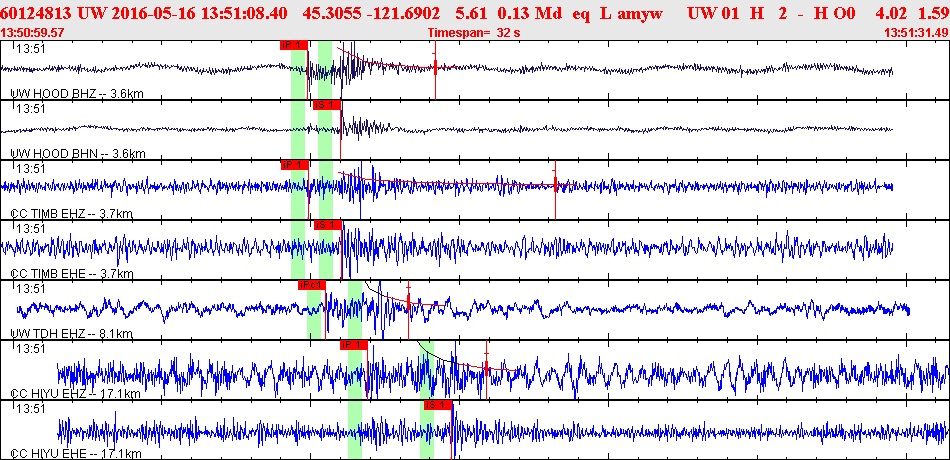Click the 13:51 time label on HIYU EHZ row

coord(31,348)
